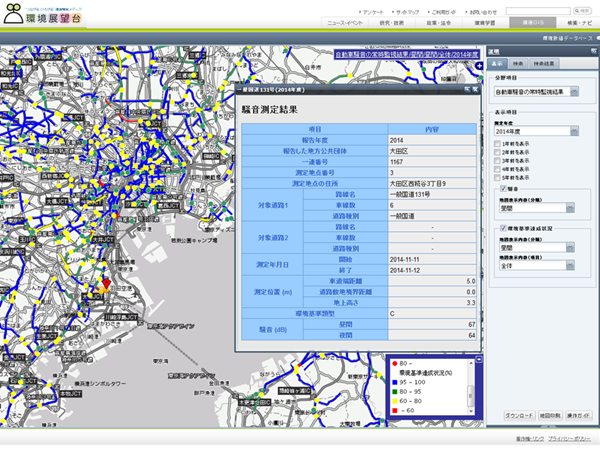The width and height of the screenshot is (600, 450).
Task: Toggle the 騒音 layer checkbox
Action: click(502, 187)
